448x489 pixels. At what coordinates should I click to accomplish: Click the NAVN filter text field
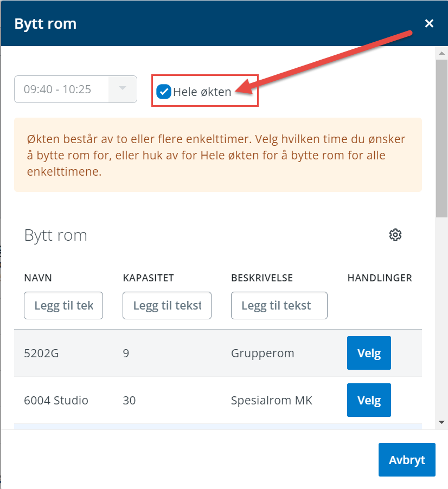coord(63,306)
